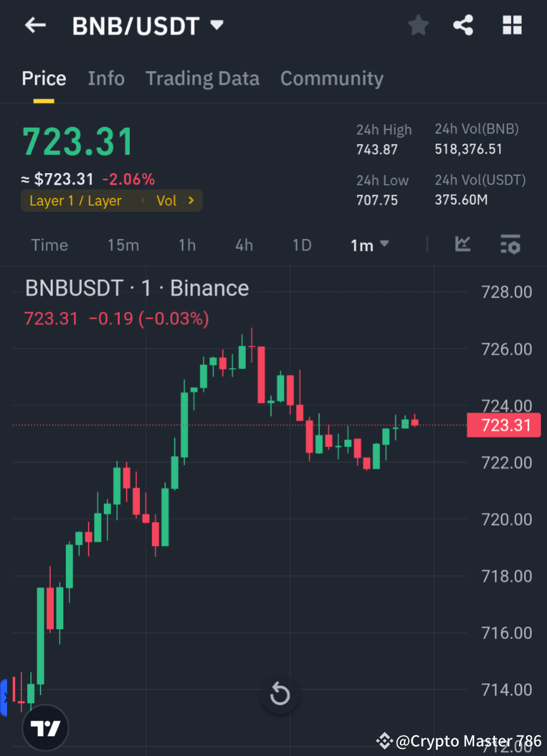Open the grid apps icon top right
The height and width of the screenshot is (756, 547).
pyautogui.click(x=512, y=25)
